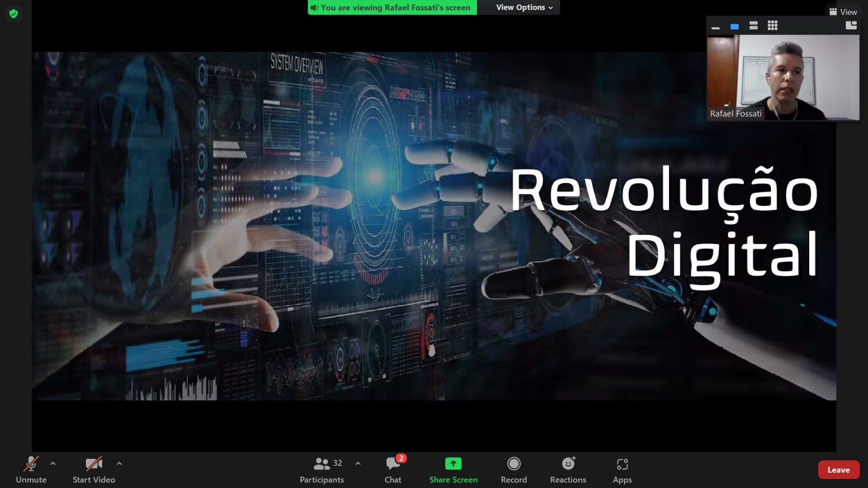
Task: Click the green Share Screen button
Action: click(453, 469)
